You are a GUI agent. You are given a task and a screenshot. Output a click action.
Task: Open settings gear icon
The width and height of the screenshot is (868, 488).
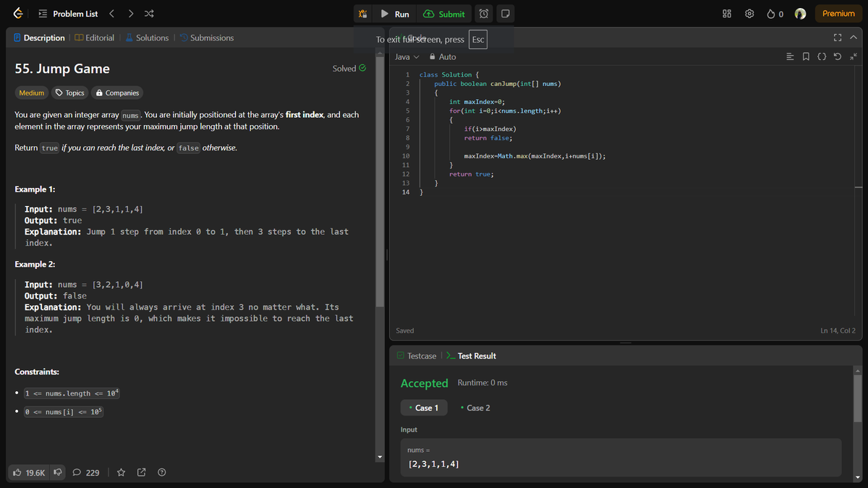point(750,14)
